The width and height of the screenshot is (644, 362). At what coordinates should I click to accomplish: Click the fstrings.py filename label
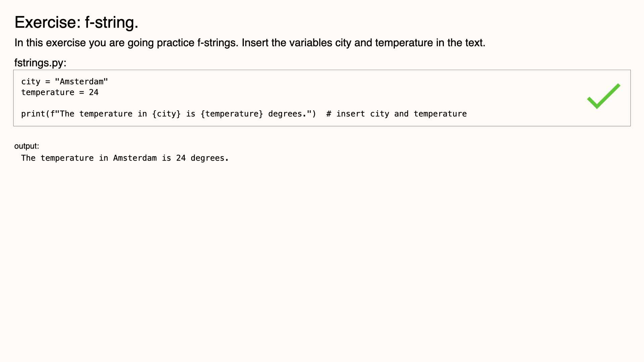click(40, 63)
